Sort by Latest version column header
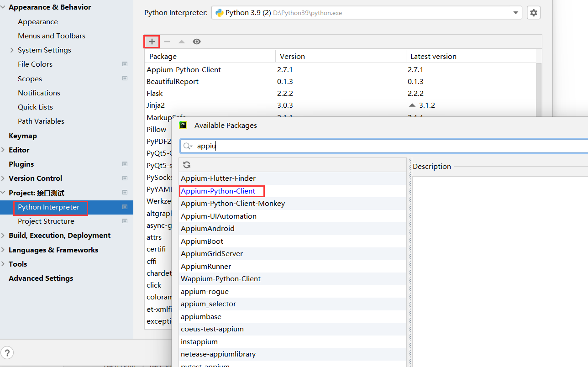 coord(471,57)
